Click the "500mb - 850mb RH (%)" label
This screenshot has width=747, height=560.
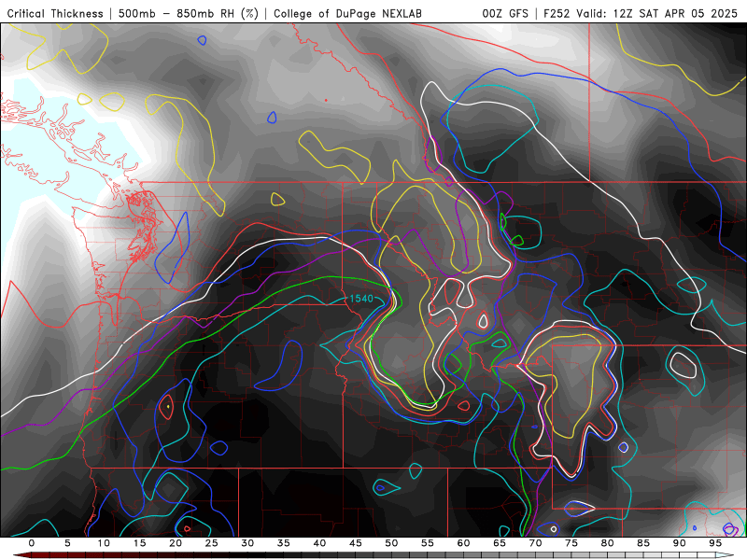coord(189,13)
